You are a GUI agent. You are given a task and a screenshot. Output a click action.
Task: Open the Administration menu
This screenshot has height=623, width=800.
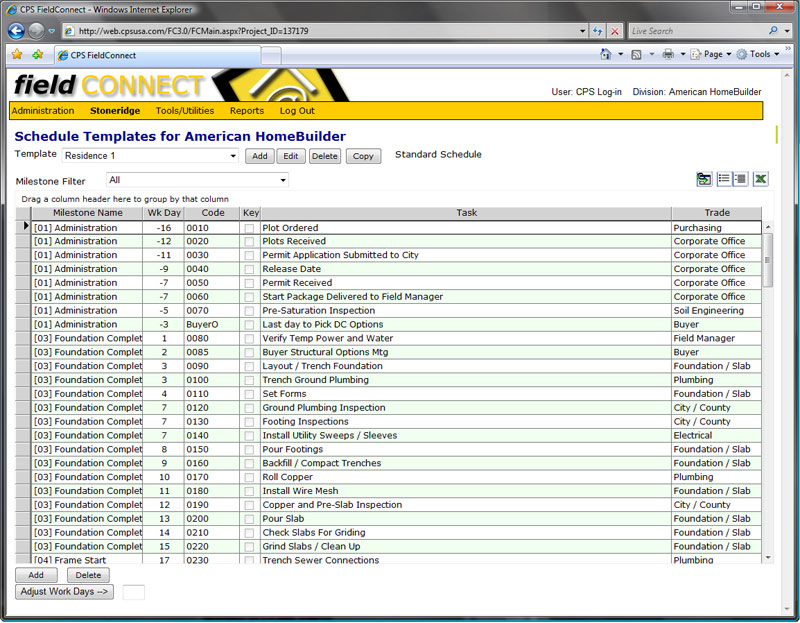click(43, 111)
